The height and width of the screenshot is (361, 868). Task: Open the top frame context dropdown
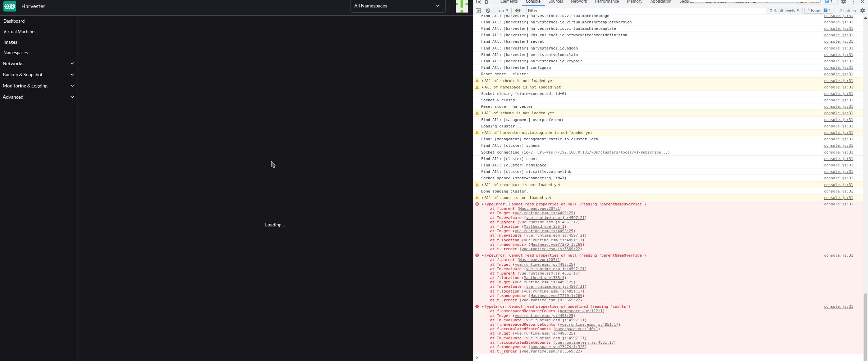(502, 11)
